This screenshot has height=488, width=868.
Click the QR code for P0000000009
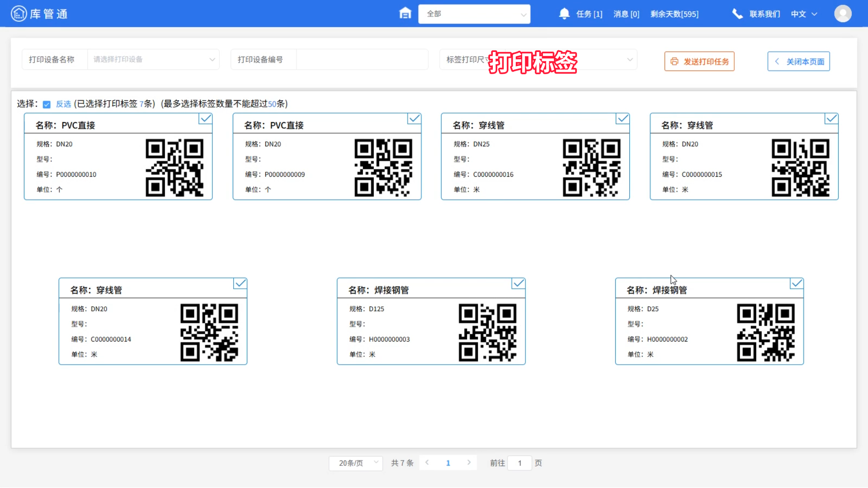383,168
